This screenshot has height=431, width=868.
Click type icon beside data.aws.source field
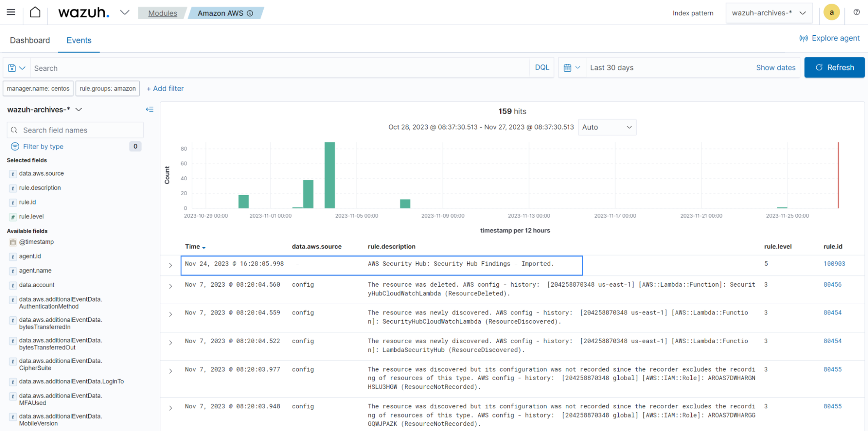point(13,174)
